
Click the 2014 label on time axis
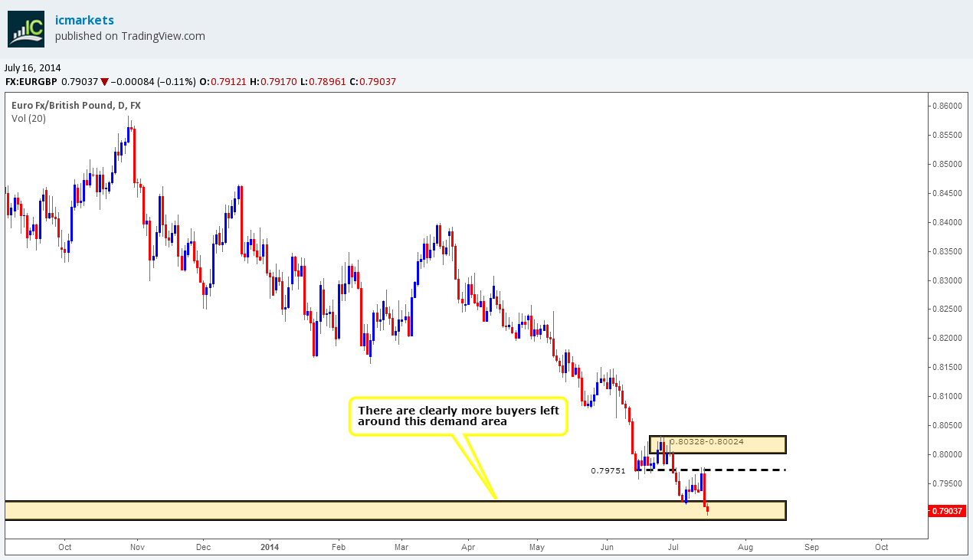click(x=269, y=547)
